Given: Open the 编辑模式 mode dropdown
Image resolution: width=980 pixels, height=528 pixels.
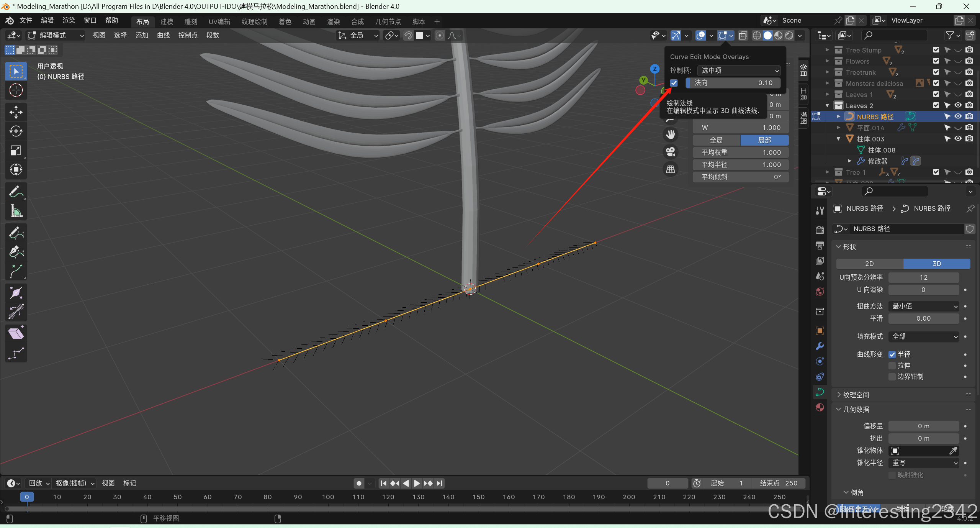Looking at the screenshot, I should (56, 36).
